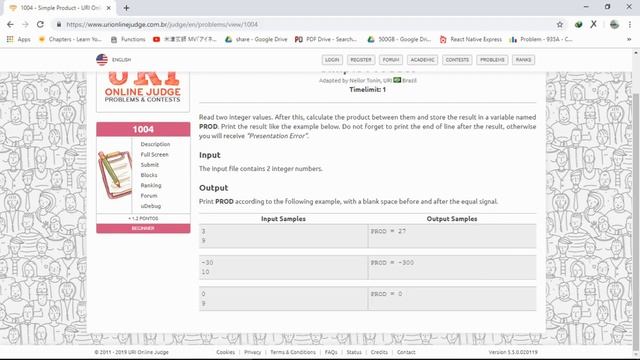Open the PDF Drive - Search bookmark
Image resolution: width=640 pixels, height=360 pixels.
[326, 39]
